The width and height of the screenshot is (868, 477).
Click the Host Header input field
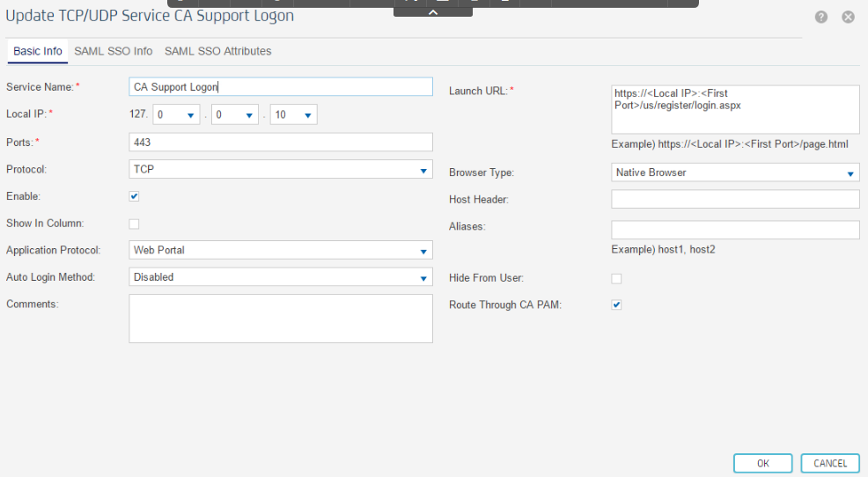(735, 199)
